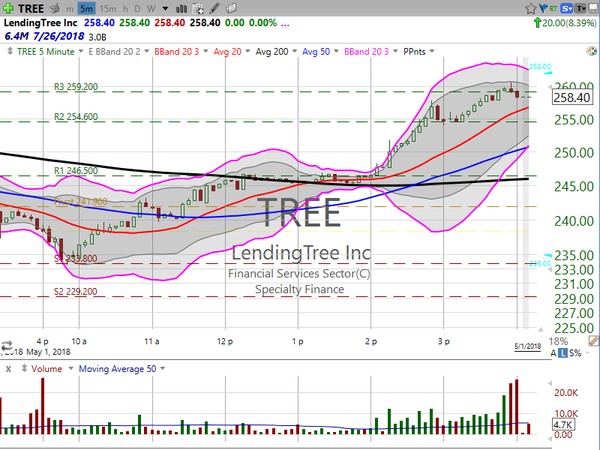Click the notes tag icon in toolbar
Viewport: 600px width, 450px height.
pos(231,8)
